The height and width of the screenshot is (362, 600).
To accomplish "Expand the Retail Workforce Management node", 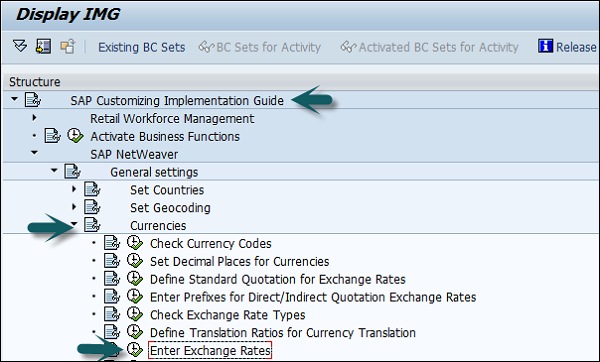I will 34,117.
